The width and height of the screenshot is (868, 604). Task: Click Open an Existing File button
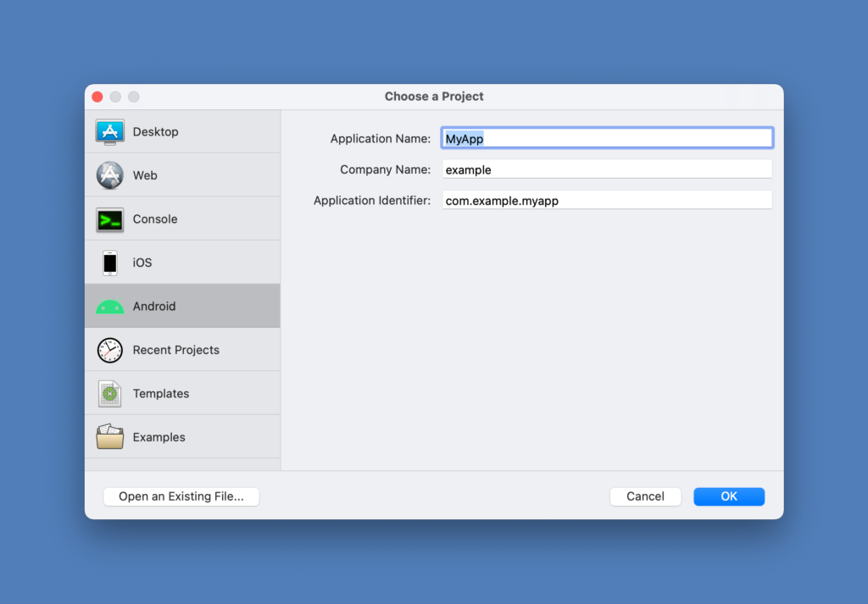click(181, 496)
